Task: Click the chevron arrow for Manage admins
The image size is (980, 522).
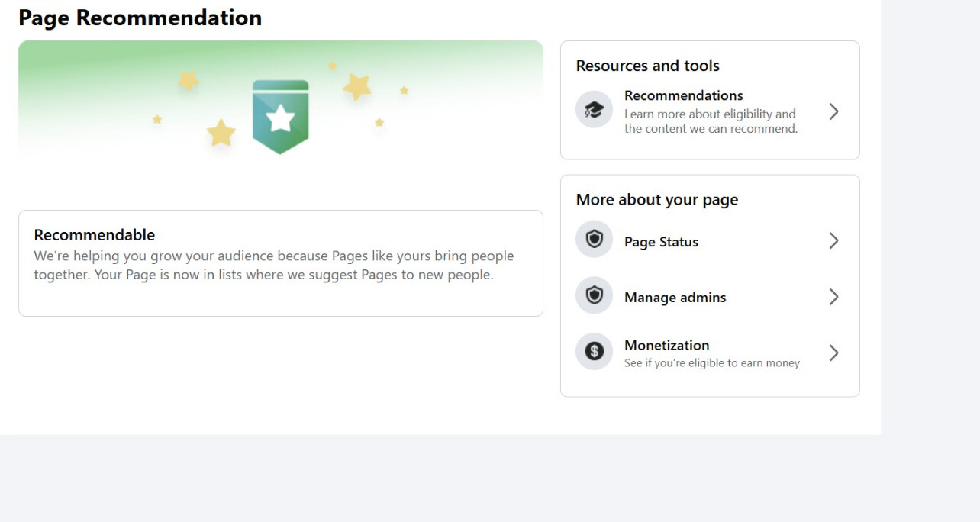Action: [833, 297]
